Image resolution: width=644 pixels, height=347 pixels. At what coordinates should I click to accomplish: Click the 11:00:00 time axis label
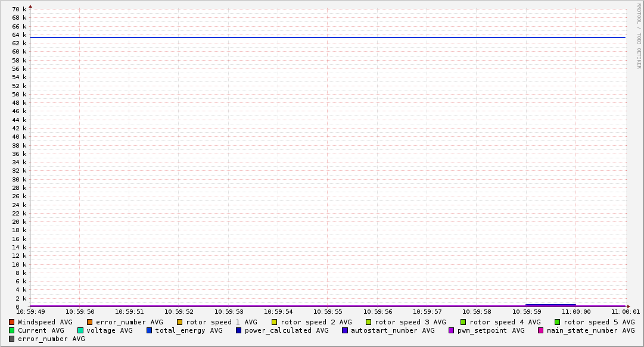575,311
